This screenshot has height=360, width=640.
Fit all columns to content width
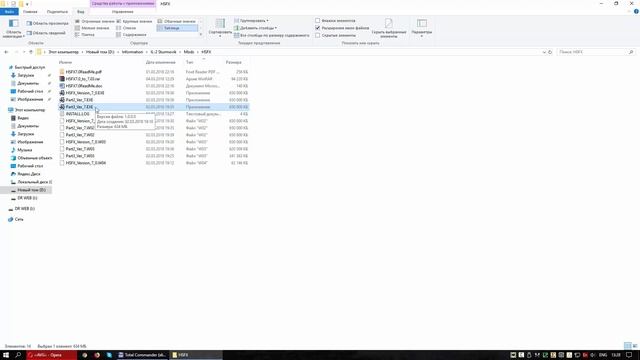point(271,36)
